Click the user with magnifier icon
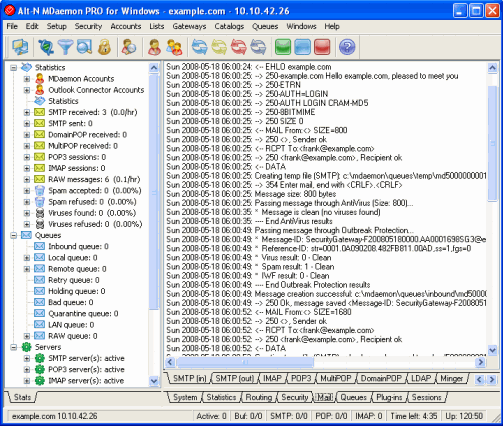This screenshot has height=426, width=503. coord(129,47)
